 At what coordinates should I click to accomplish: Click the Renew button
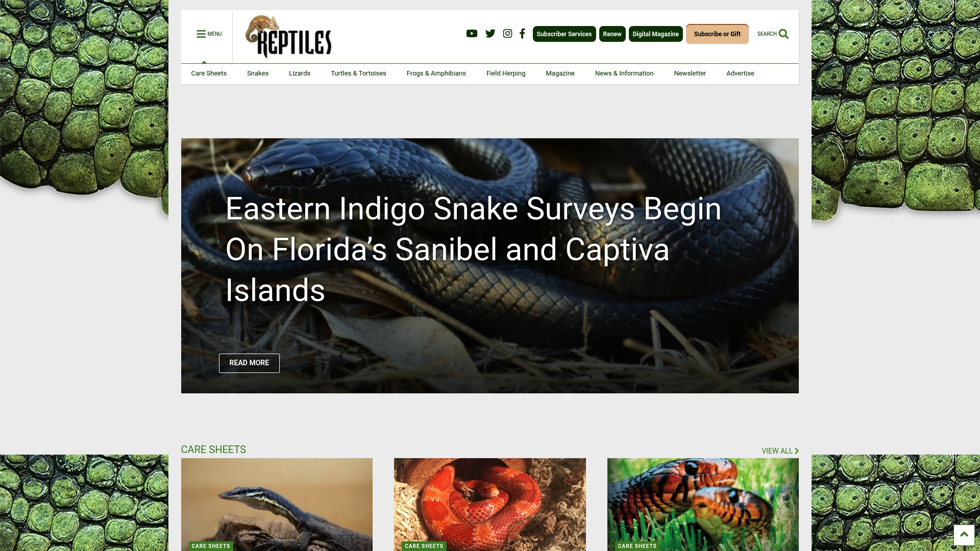point(612,34)
